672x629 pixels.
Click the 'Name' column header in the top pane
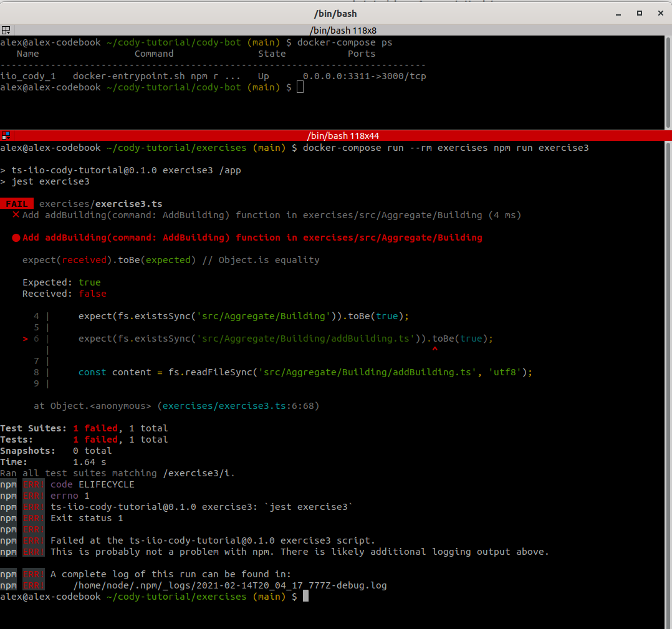click(x=28, y=54)
